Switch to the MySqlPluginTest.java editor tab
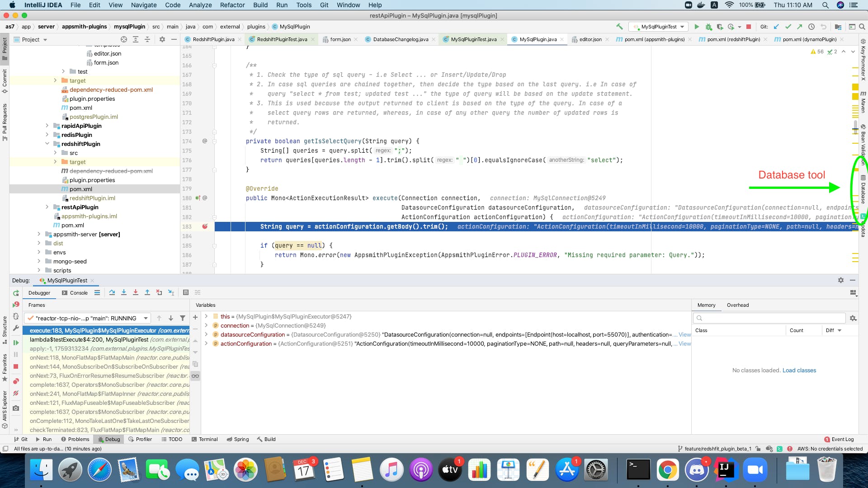 point(473,39)
